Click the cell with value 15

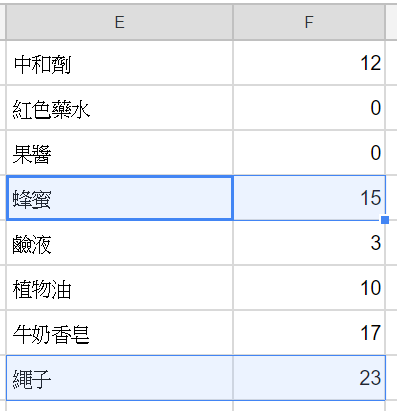pyautogui.click(x=309, y=198)
